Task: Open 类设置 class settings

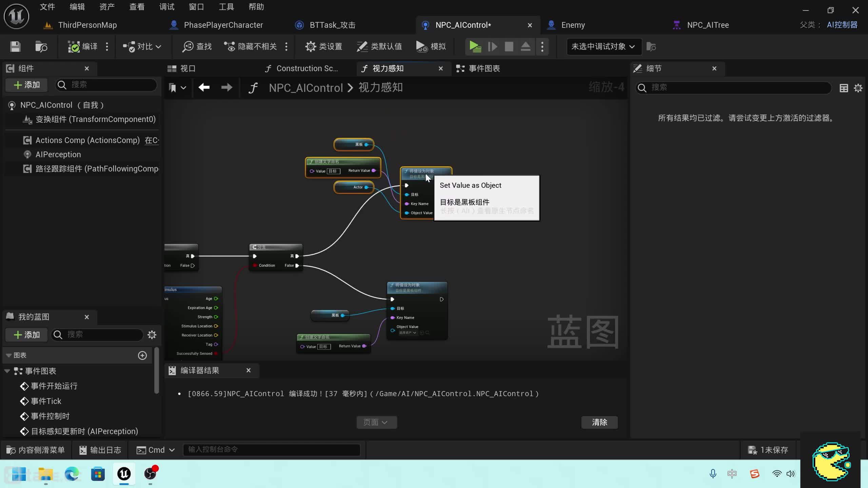Action: point(324,46)
